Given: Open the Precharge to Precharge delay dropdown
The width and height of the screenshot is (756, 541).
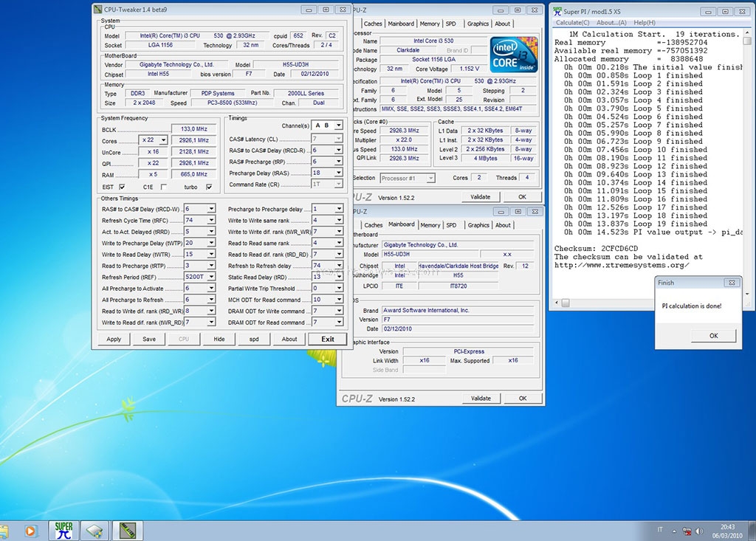Looking at the screenshot, I should pyautogui.click(x=339, y=209).
